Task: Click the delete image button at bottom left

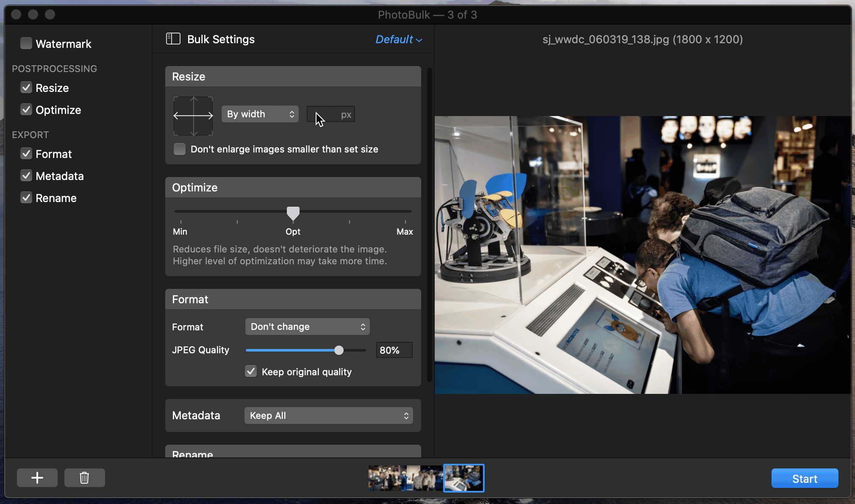Action: (84, 478)
